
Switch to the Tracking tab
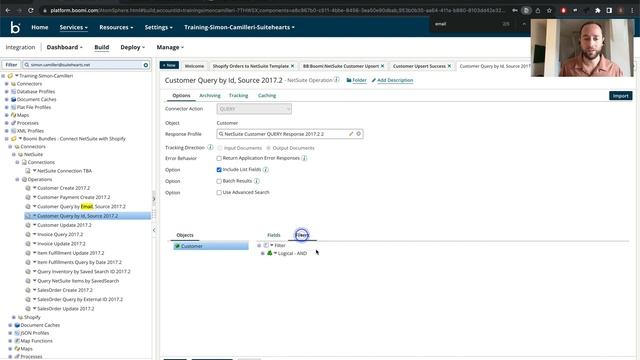pos(238,96)
